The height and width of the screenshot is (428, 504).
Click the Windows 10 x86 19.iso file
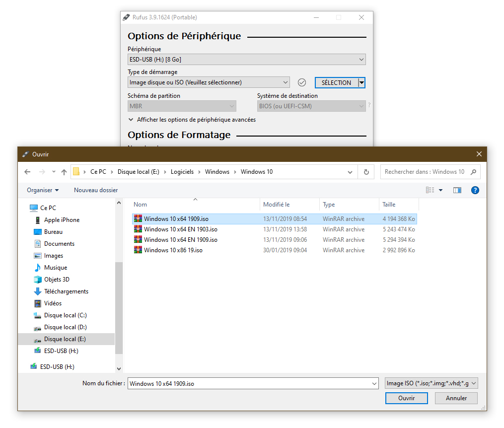173,250
